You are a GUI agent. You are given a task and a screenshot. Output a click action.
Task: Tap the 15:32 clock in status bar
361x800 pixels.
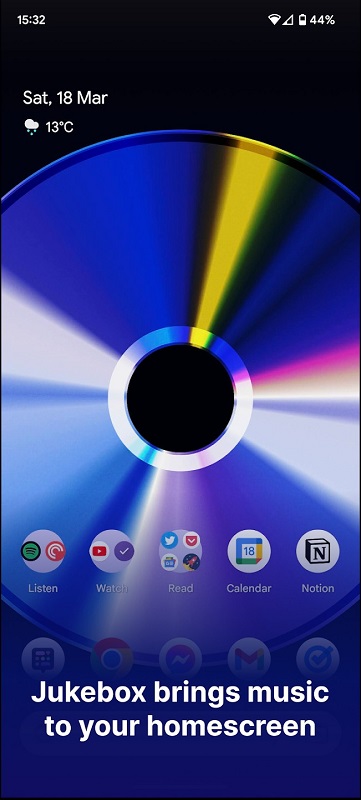[x=31, y=20]
